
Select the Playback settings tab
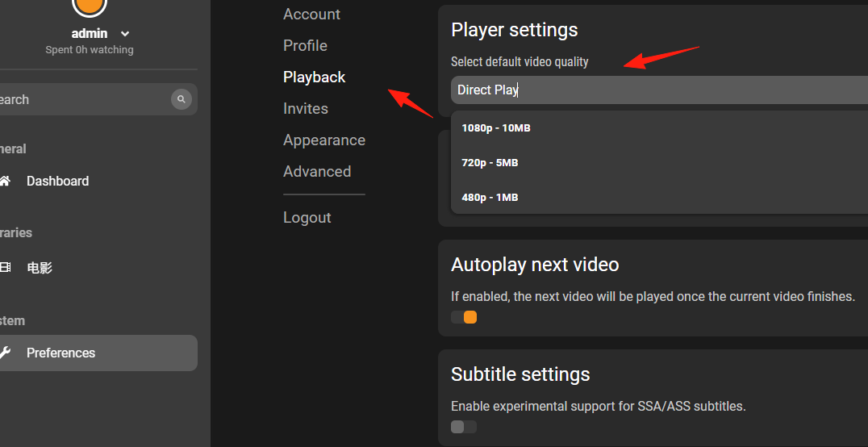[314, 77]
